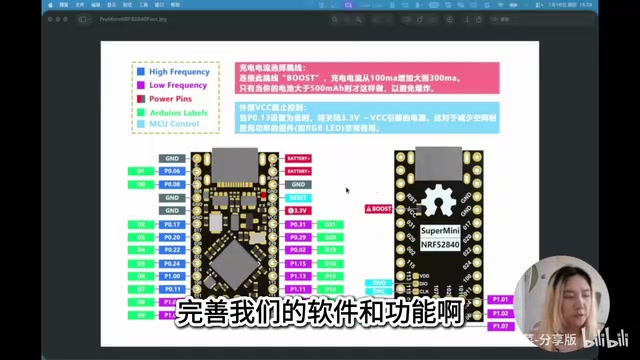Viewport: 640px width, 360px height.
Task: Click the P1.15 pin label
Action: 298,264
